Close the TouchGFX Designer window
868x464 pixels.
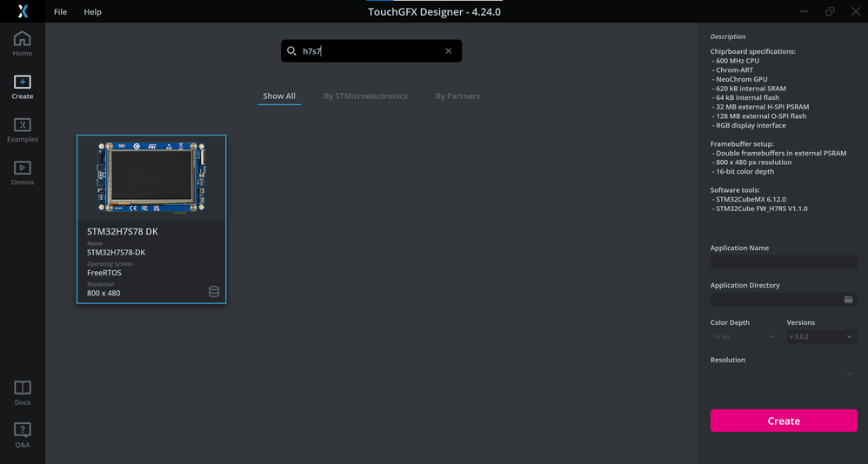pos(856,11)
